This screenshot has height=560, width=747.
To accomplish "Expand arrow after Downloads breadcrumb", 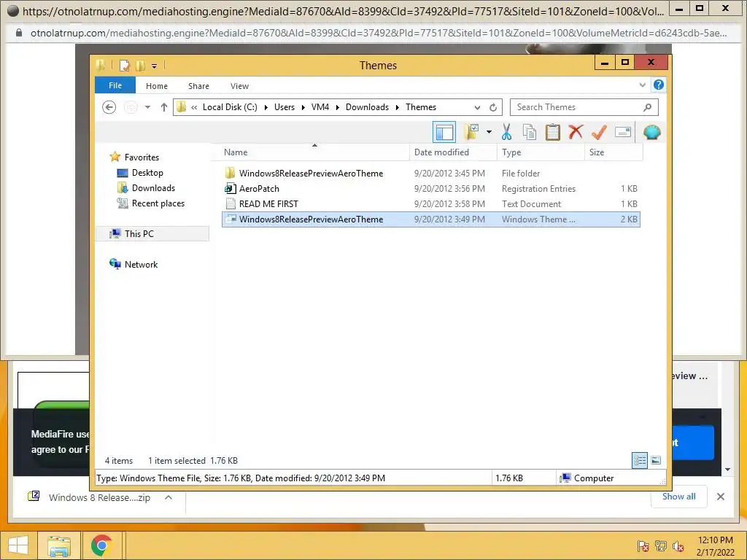I will (x=397, y=107).
